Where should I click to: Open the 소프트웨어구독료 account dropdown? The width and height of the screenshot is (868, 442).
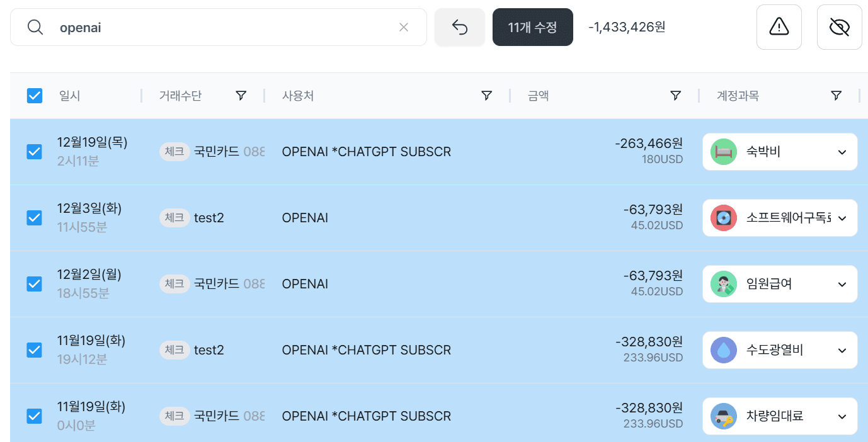tap(780, 218)
